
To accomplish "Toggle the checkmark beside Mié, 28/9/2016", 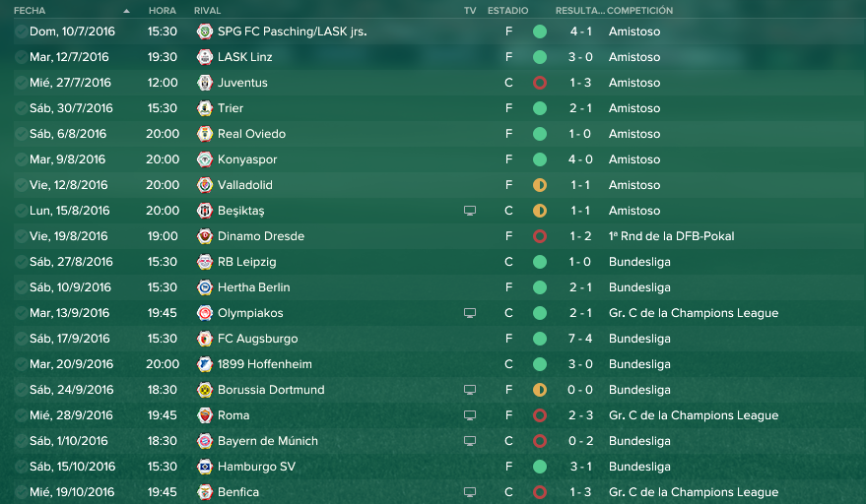I will coord(21,415).
